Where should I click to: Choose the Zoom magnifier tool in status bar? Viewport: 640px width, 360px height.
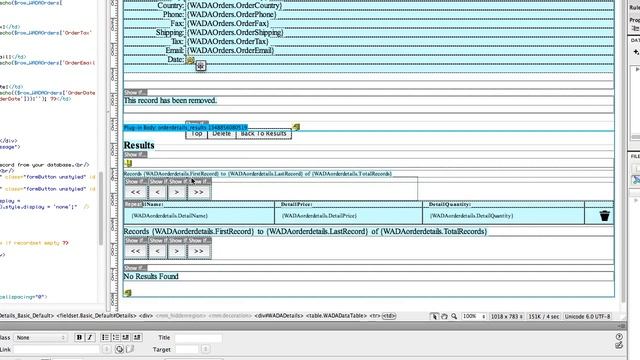[x=454, y=316]
